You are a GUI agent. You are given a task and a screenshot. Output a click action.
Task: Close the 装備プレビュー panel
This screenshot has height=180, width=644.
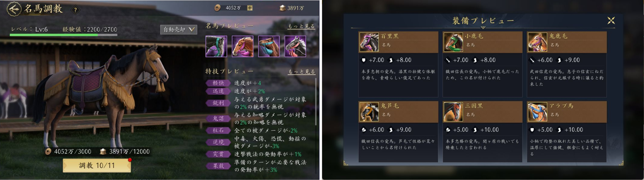pos(611,21)
